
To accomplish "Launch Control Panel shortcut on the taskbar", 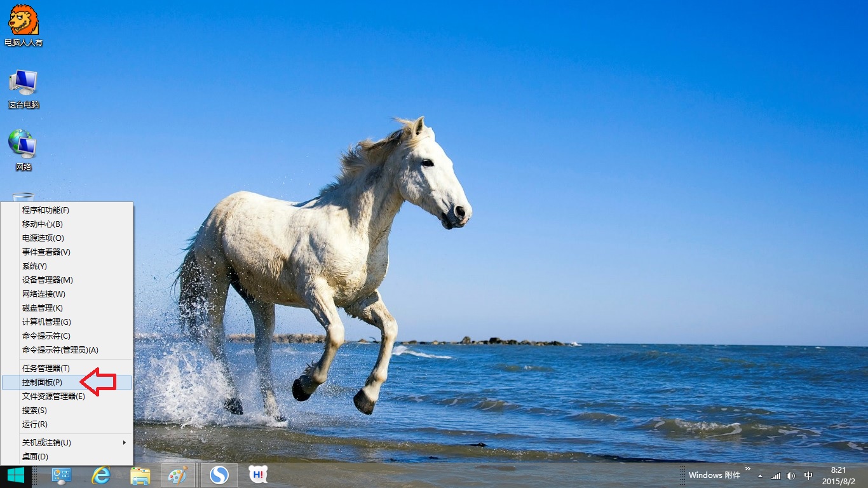I will [x=62, y=475].
